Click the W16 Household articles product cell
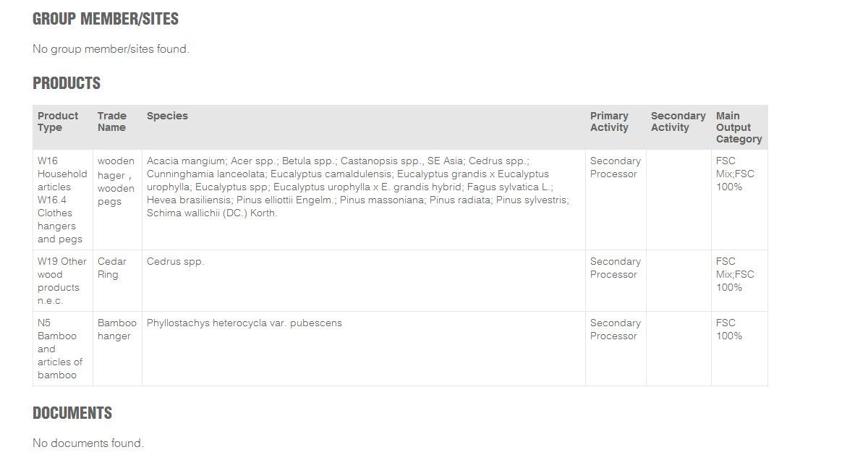Screen dimensions: 868x468 point(62,200)
